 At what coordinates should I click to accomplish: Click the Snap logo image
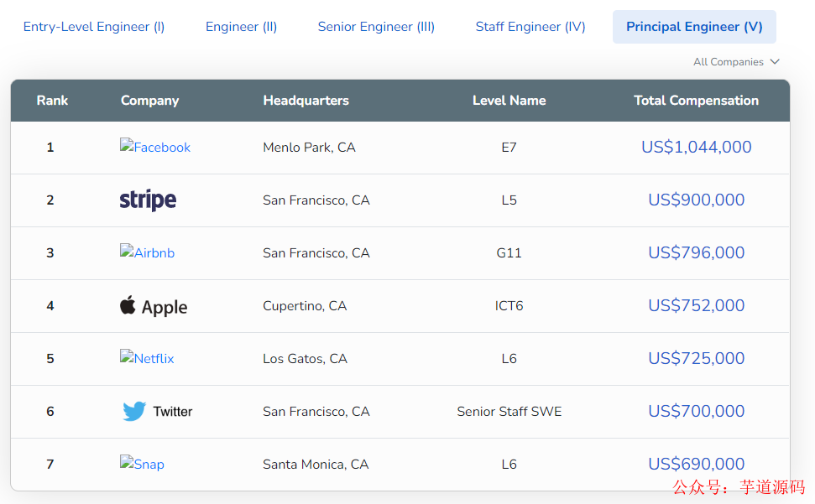(142, 464)
